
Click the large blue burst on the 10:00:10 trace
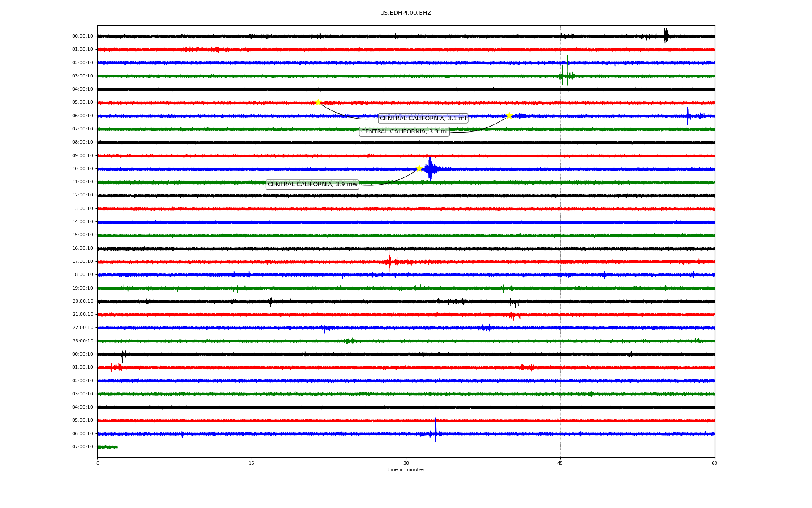[x=430, y=169]
